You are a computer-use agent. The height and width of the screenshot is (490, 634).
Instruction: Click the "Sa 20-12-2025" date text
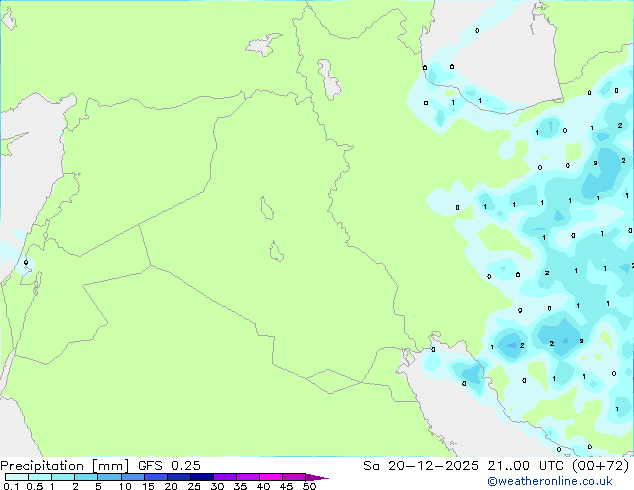click(421, 466)
